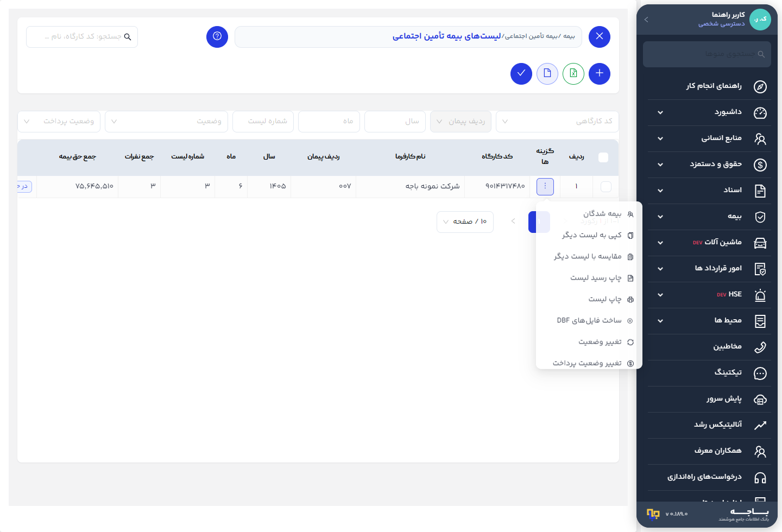Viewport: 782px width, 532px height.
Task: Click the sidebar menu search box
Action: click(x=707, y=54)
